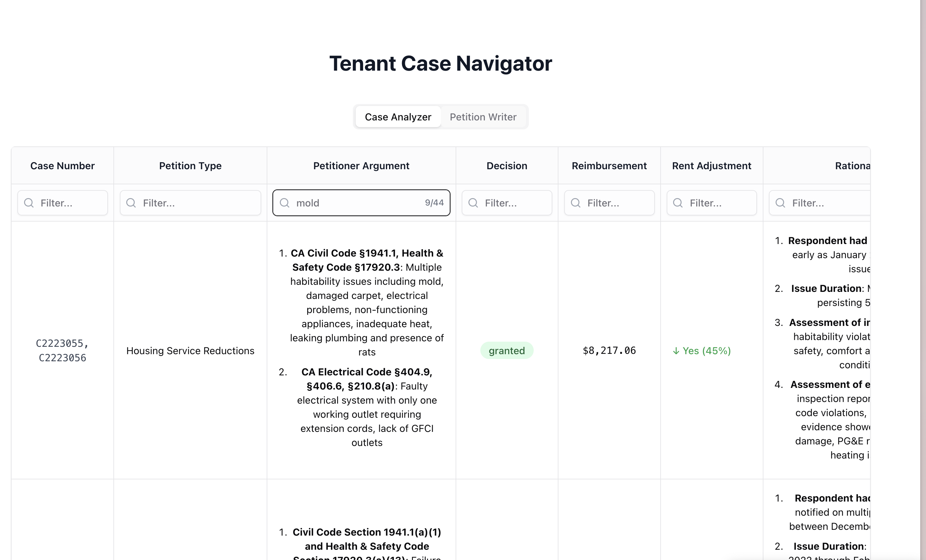Click the search icon beside 'mold' text

285,203
